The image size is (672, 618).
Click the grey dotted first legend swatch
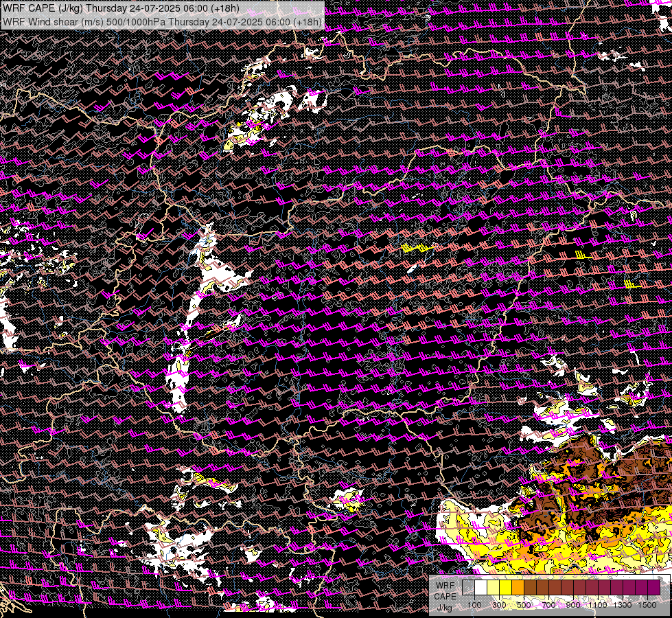pos(468,588)
